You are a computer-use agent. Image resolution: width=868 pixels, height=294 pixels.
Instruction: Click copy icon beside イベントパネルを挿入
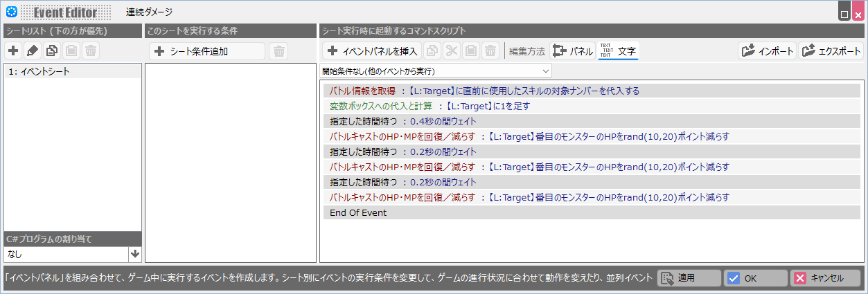pyautogui.click(x=432, y=51)
